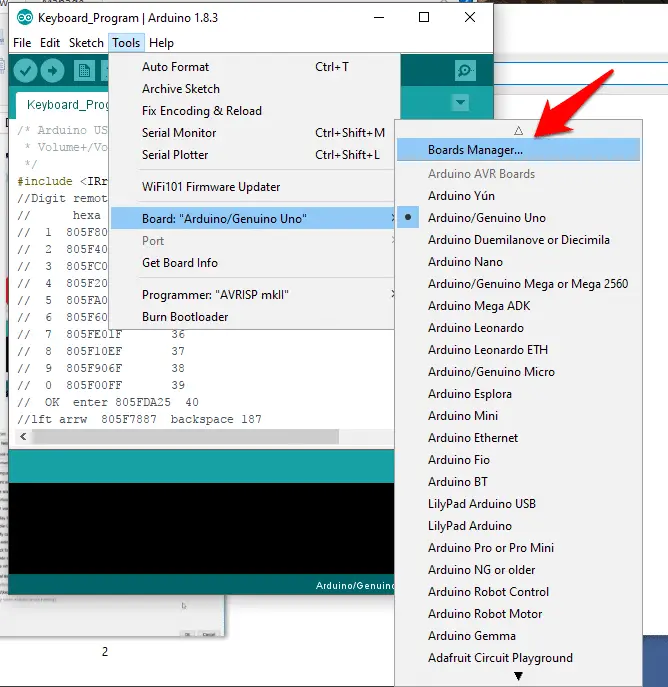Viewport: 668px width, 687px height.
Task: Pick Arduino Leonardo as the board
Action: pos(475,328)
